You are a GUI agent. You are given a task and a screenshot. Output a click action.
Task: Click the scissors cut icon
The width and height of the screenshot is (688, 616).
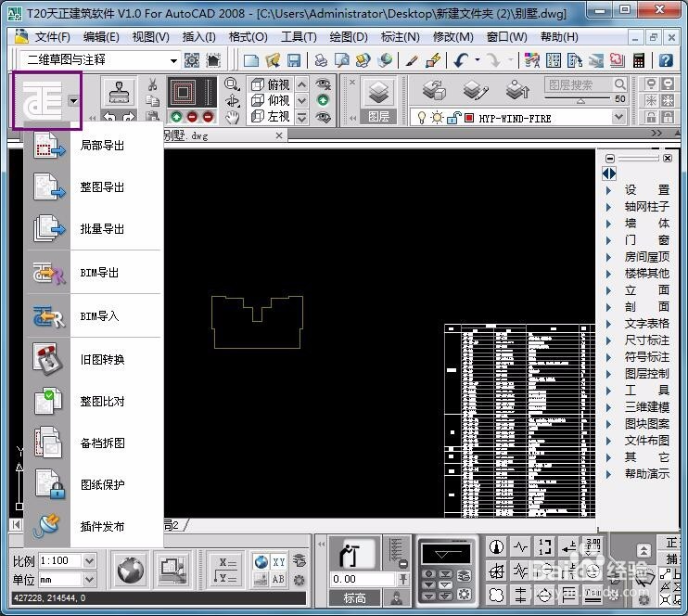click(152, 84)
